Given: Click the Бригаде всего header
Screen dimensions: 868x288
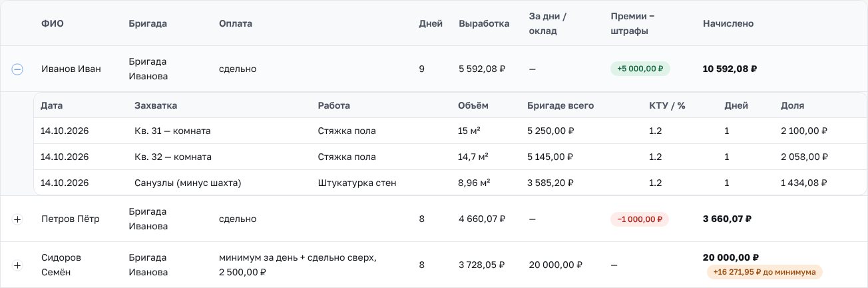Looking at the screenshot, I should click(560, 105).
